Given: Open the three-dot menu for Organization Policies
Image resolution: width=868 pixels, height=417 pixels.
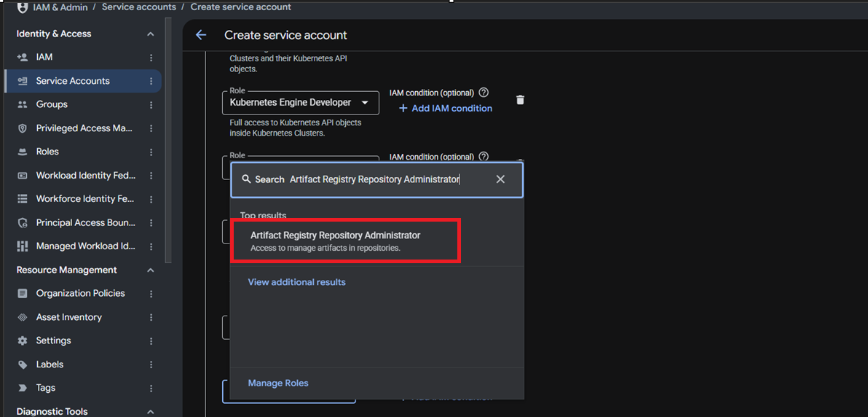Looking at the screenshot, I should point(151,293).
